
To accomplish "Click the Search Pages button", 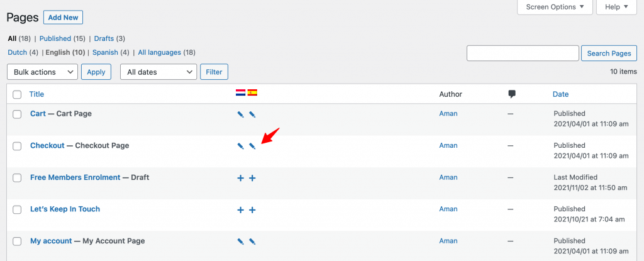I will (609, 53).
